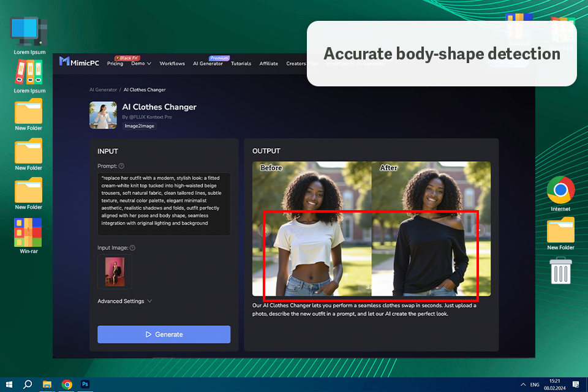
Task: Select the input image thumbnail
Action: coord(115,271)
